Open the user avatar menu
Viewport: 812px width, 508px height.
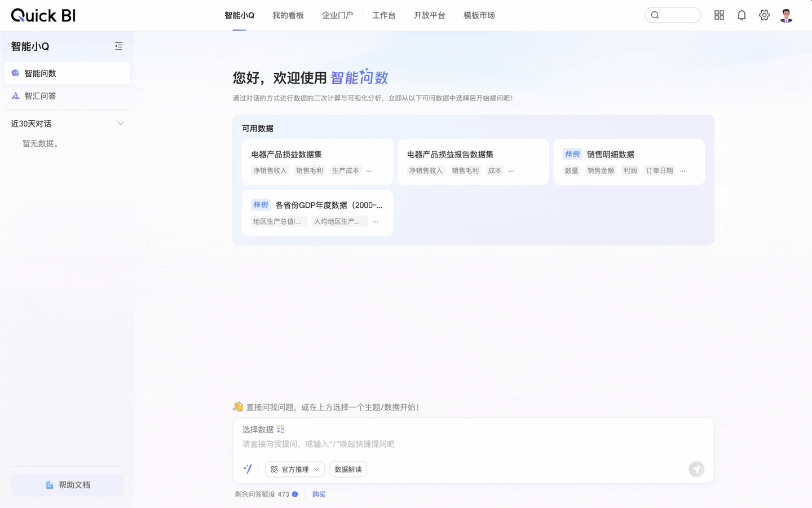click(787, 15)
